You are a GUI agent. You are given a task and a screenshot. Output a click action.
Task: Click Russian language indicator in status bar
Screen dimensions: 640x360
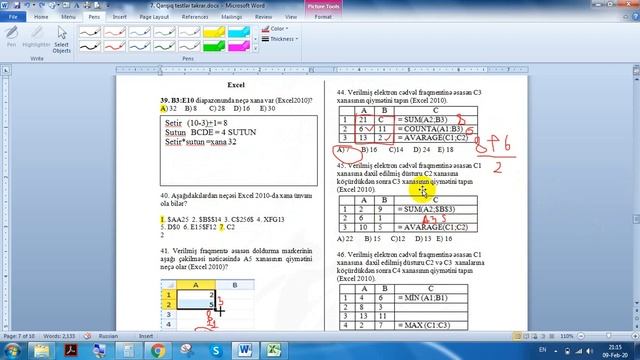coord(108,336)
